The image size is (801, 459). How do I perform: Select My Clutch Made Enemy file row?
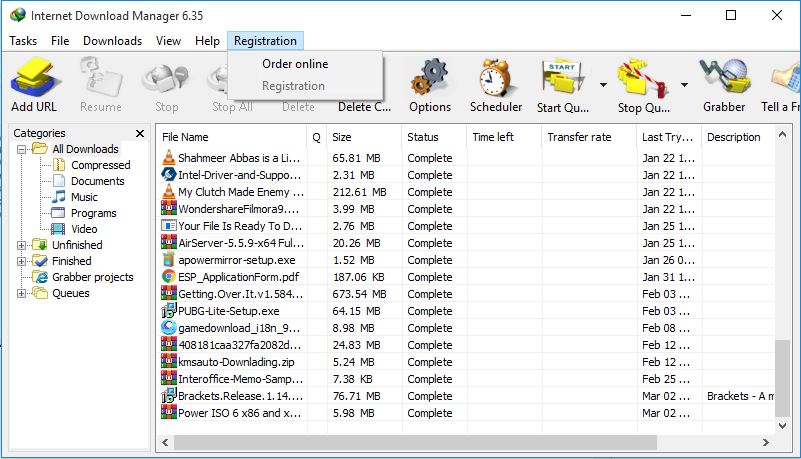(467, 192)
